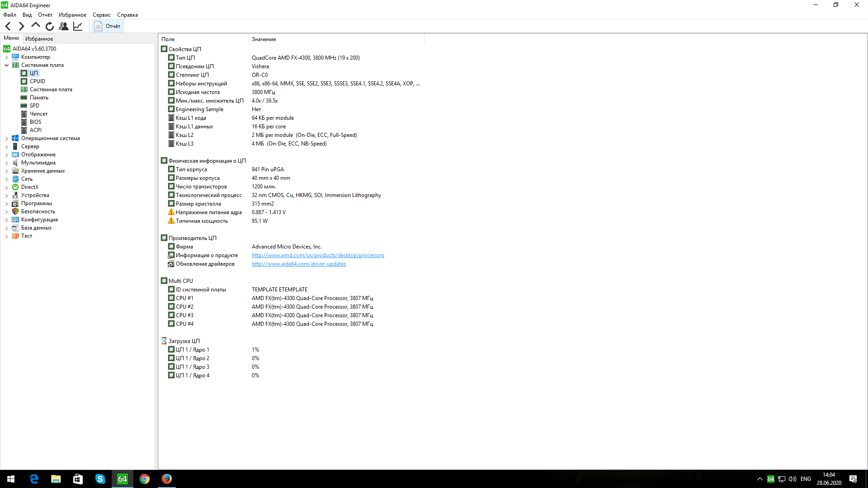Expand the Хранение данных node
Viewport: 868px width, 488px height.
(x=6, y=171)
